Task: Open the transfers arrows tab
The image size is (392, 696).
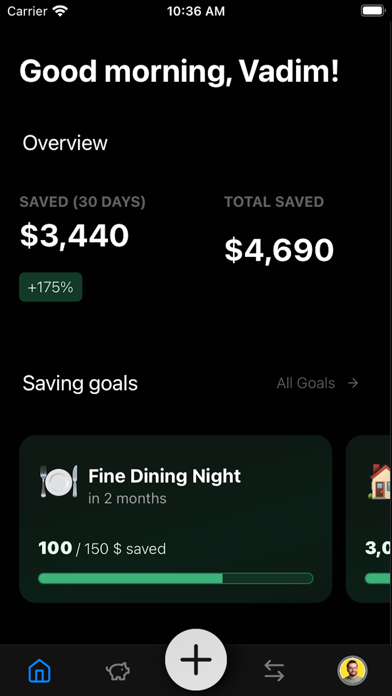Action: pyautogui.click(x=274, y=671)
